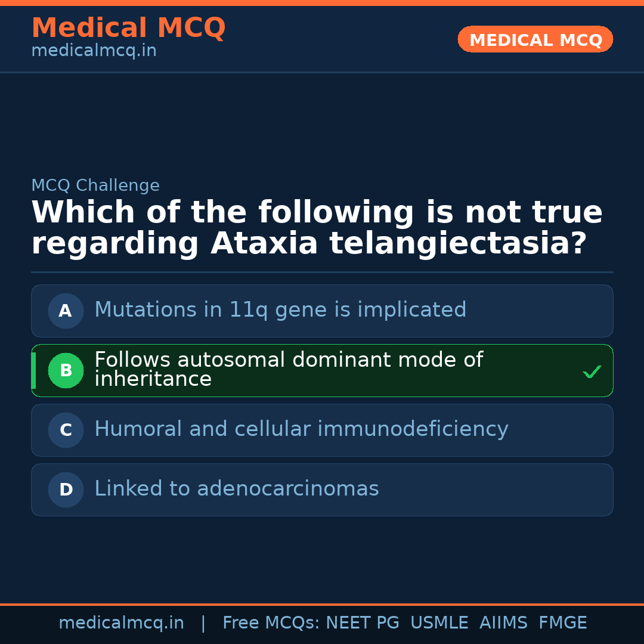Viewport: 644px width, 644px height.
Task: Select the green B circle badge
Action: 66,370
